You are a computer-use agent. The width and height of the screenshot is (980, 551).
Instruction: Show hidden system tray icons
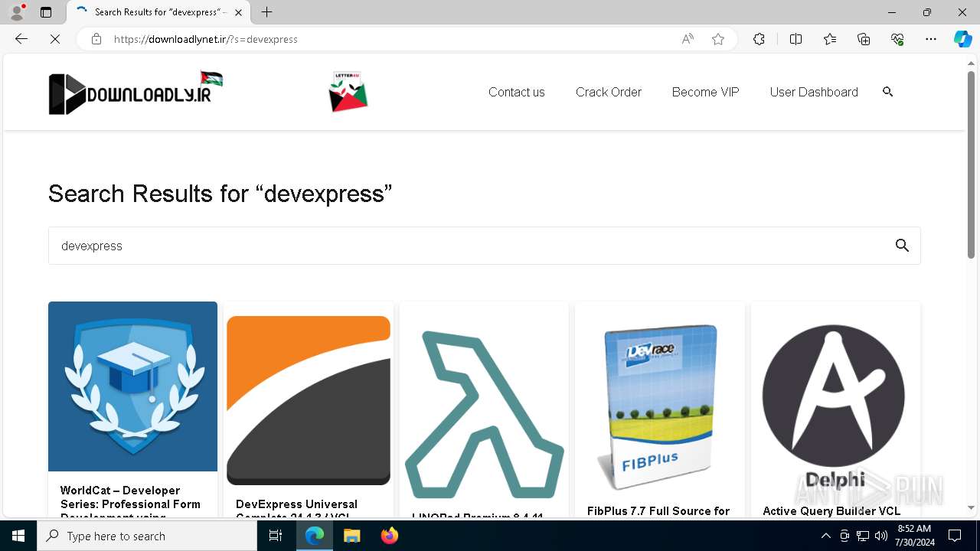pyautogui.click(x=826, y=536)
